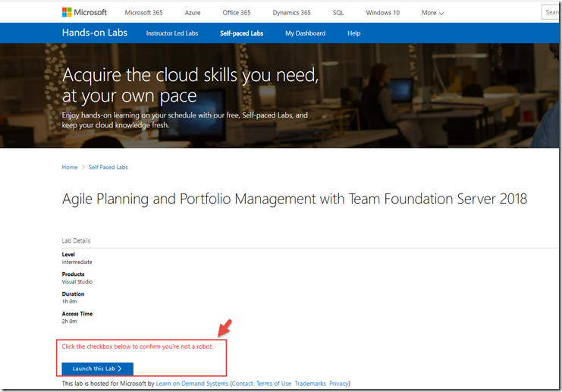The width and height of the screenshot is (562, 392).
Task: Open Windows 10 navigation link
Action: (382, 13)
